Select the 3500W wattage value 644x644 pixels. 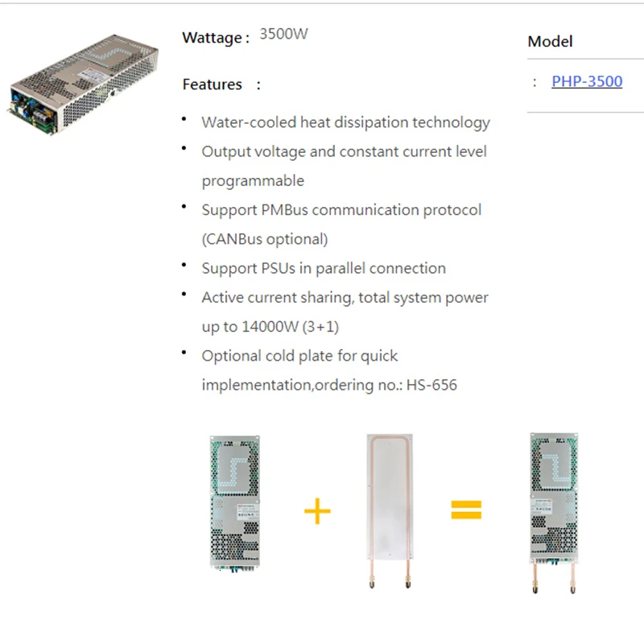pos(283,34)
